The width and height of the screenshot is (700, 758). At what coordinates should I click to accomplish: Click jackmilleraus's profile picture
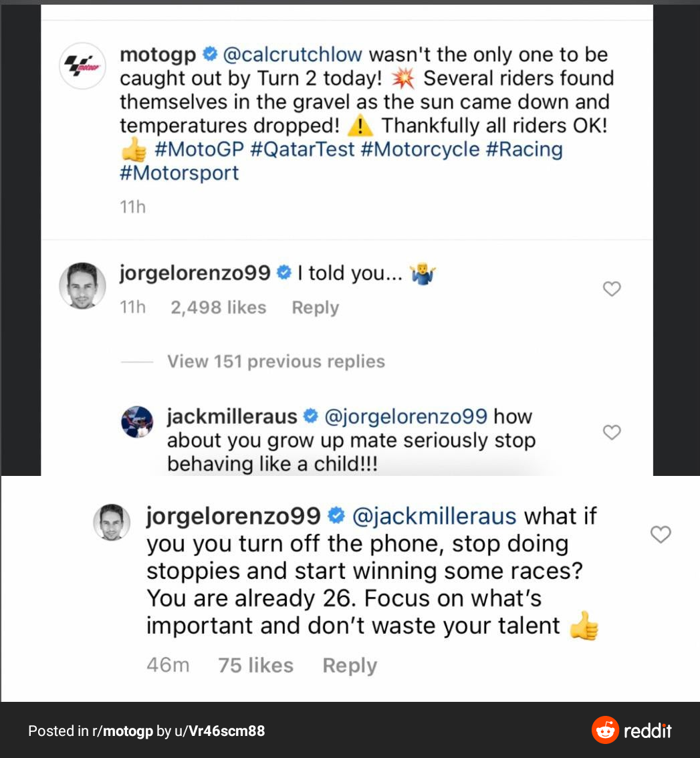pyautogui.click(x=138, y=422)
